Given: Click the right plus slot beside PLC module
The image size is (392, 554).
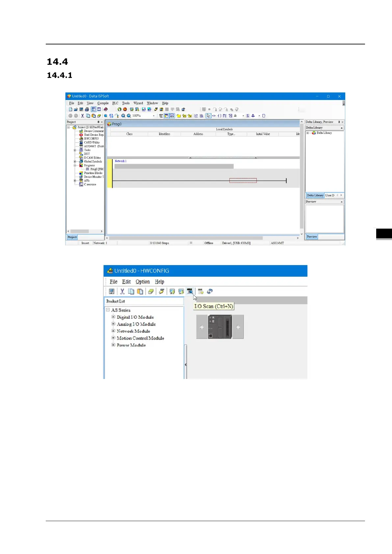Looking at the screenshot, I should 238,327.
